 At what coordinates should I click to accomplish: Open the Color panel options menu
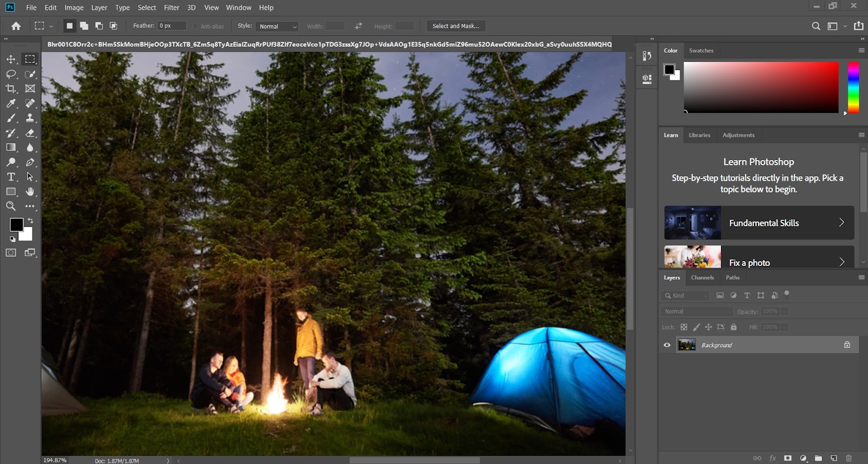(x=861, y=50)
